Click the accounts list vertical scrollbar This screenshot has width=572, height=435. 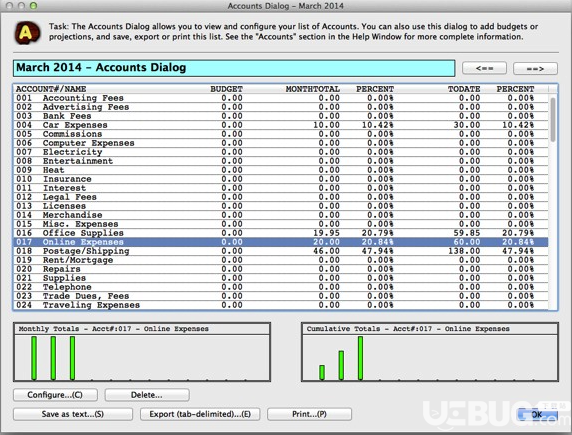click(553, 197)
